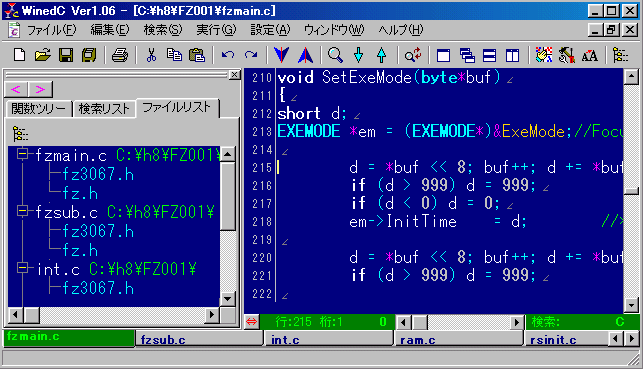Go back with the magenta left arrow button
The height and width of the screenshot is (369, 643).
[16, 89]
